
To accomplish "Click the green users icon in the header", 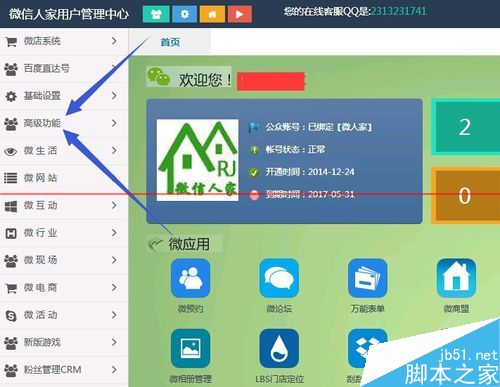I will click(156, 14).
